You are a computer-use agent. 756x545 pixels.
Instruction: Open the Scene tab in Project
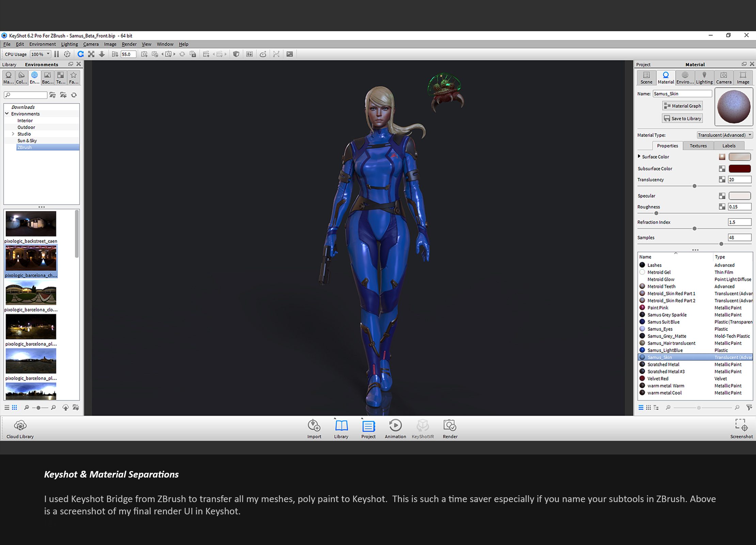[x=646, y=78]
